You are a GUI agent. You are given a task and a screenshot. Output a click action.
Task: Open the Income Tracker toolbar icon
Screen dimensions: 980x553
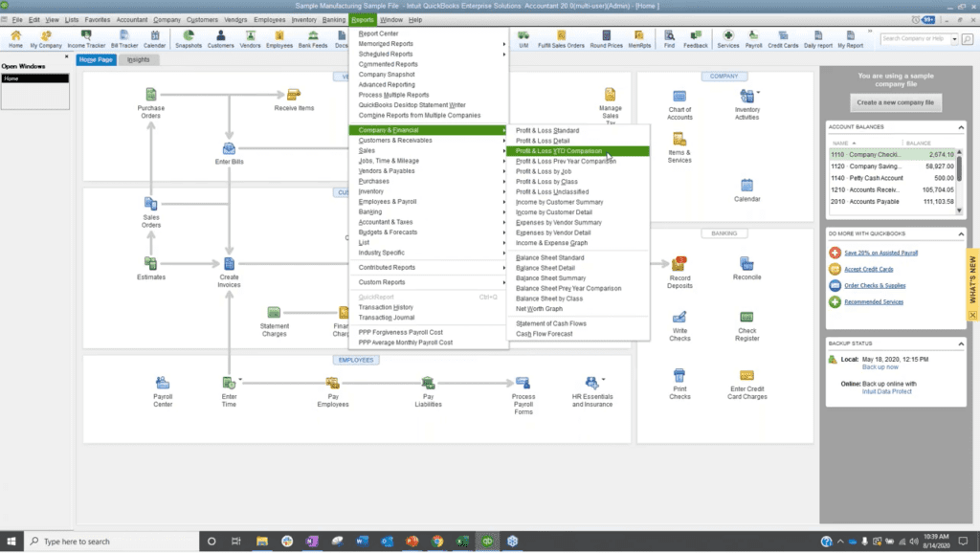[x=86, y=38]
